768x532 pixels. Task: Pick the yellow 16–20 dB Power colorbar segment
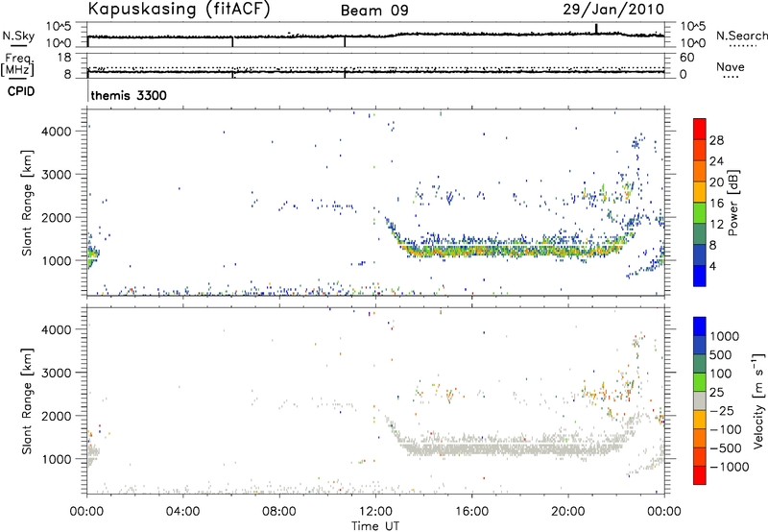[x=700, y=192]
